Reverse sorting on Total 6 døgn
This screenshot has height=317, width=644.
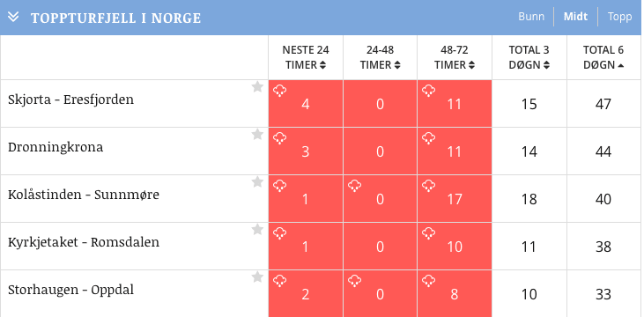click(603, 57)
